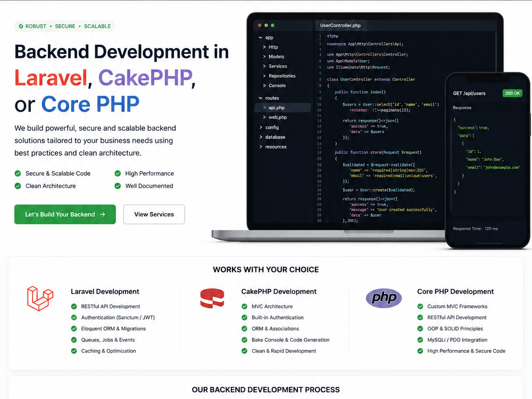Click the purple CakePHP word in headline
The width and height of the screenshot is (532, 399).
[x=145, y=78]
